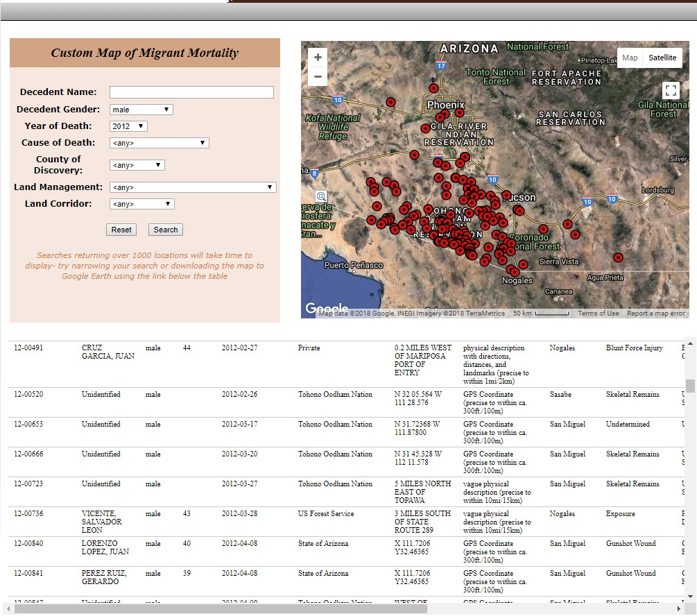Zoom in on the map with plus button

(318, 58)
